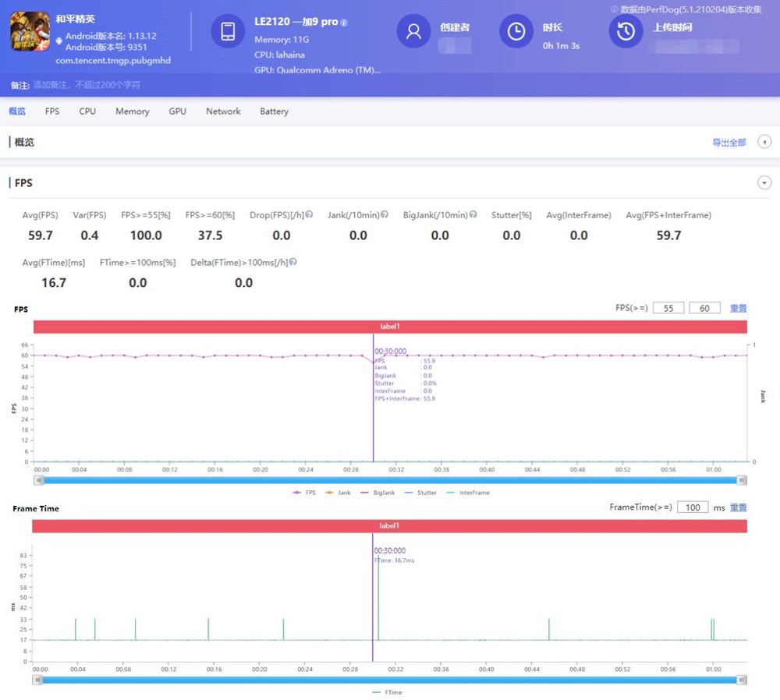This screenshot has width=780, height=700.
Task: Switch to the FPS tab
Action: [52, 111]
